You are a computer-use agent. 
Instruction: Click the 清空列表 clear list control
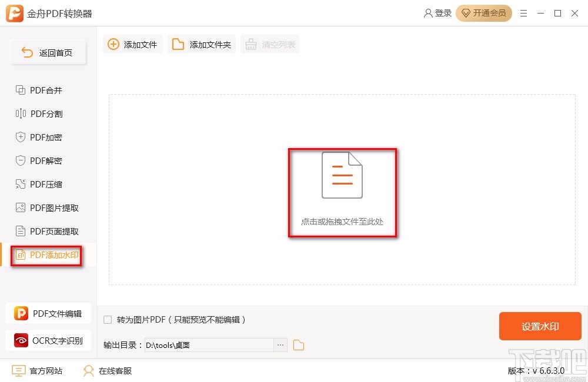[x=270, y=43]
